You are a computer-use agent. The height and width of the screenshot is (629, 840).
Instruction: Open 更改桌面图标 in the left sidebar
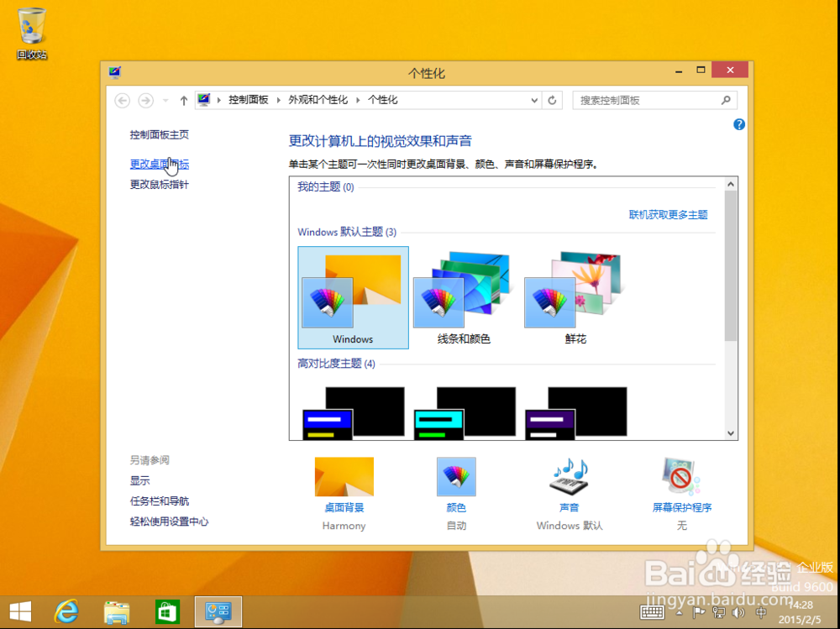click(159, 165)
